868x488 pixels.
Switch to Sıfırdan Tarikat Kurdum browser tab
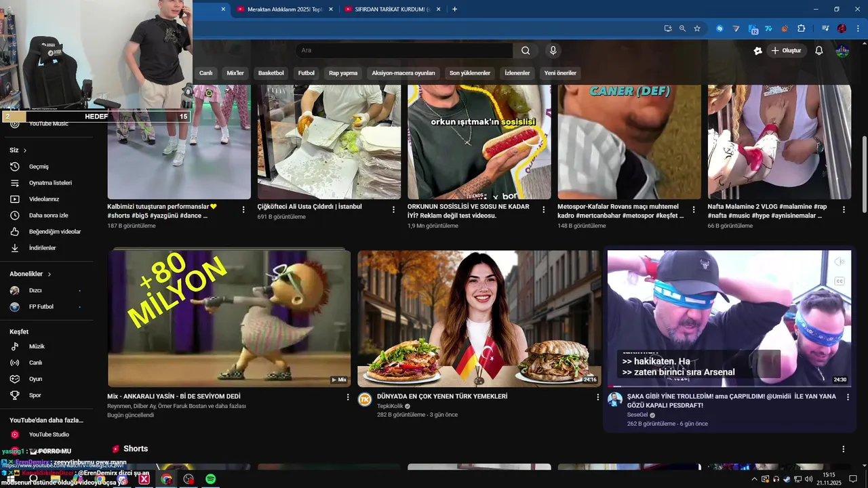point(393,9)
